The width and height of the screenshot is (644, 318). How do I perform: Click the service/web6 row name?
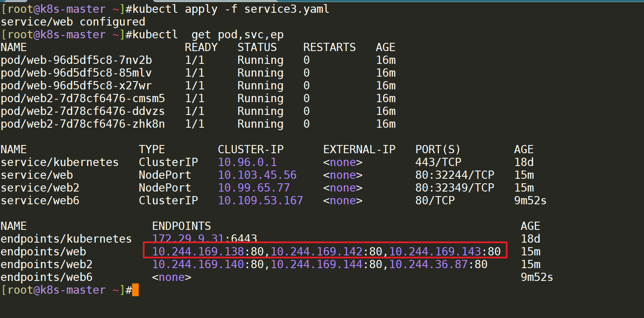click(x=40, y=201)
